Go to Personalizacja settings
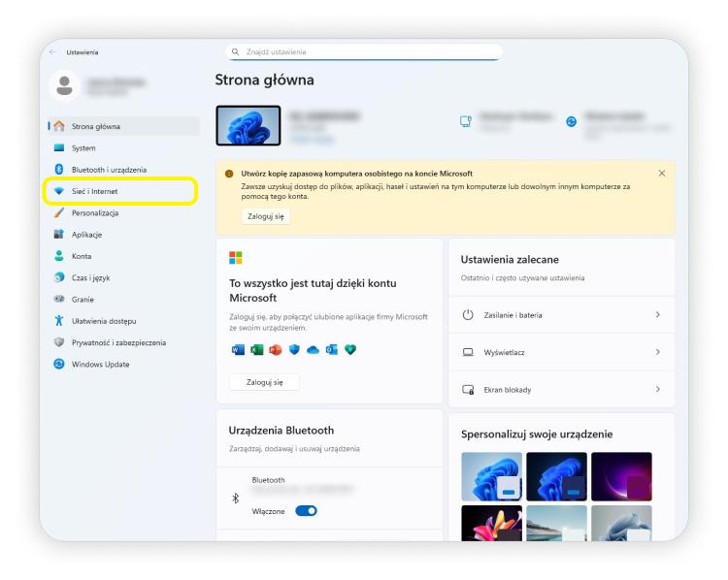Viewport: 728px width, 580px height. [x=123, y=212]
